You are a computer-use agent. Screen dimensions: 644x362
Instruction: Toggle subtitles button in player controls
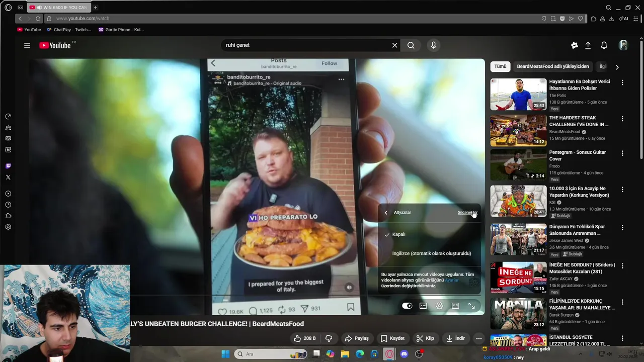[x=423, y=306]
